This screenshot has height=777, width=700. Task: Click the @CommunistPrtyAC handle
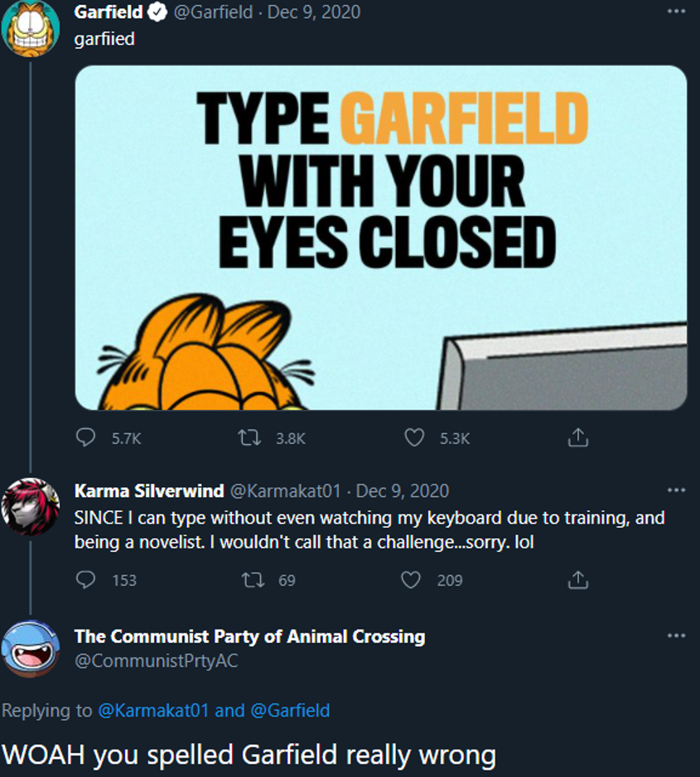(x=156, y=661)
